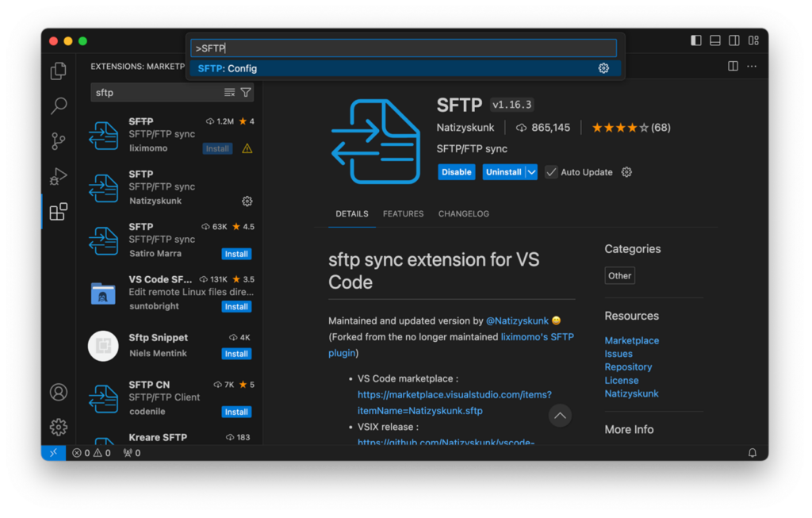Screen dimensions: 812x518
Task: Toggle primary side bar layout icon
Action: [696, 40]
